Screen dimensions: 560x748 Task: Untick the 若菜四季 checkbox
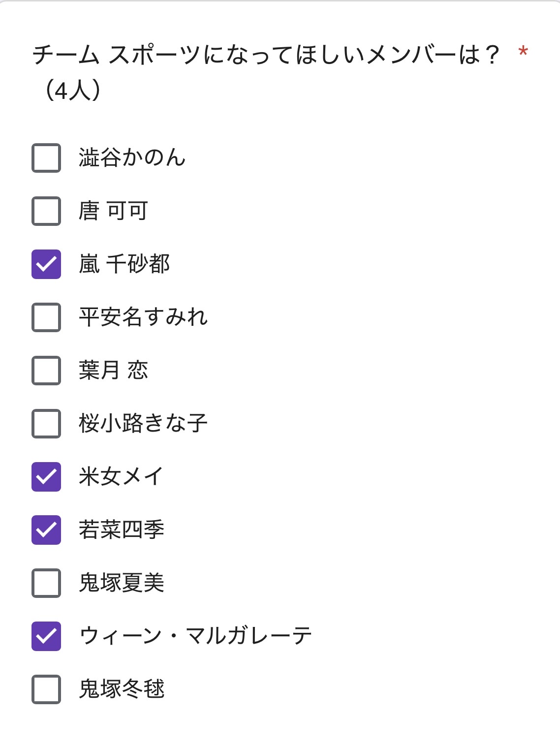(46, 530)
